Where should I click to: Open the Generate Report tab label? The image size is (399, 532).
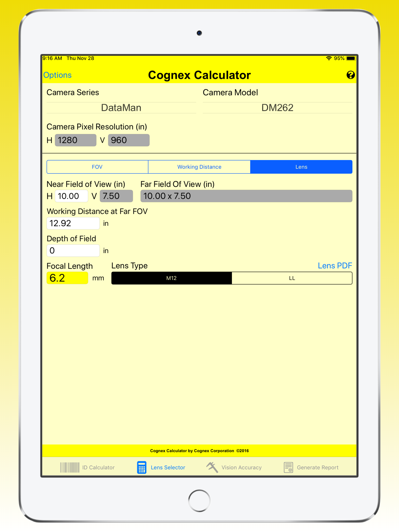318,467
